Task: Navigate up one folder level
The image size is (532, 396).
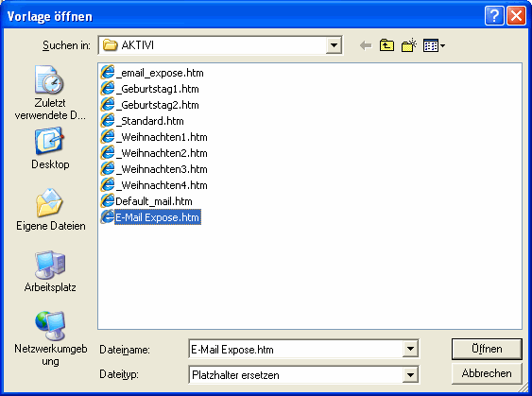Action: tap(386, 45)
